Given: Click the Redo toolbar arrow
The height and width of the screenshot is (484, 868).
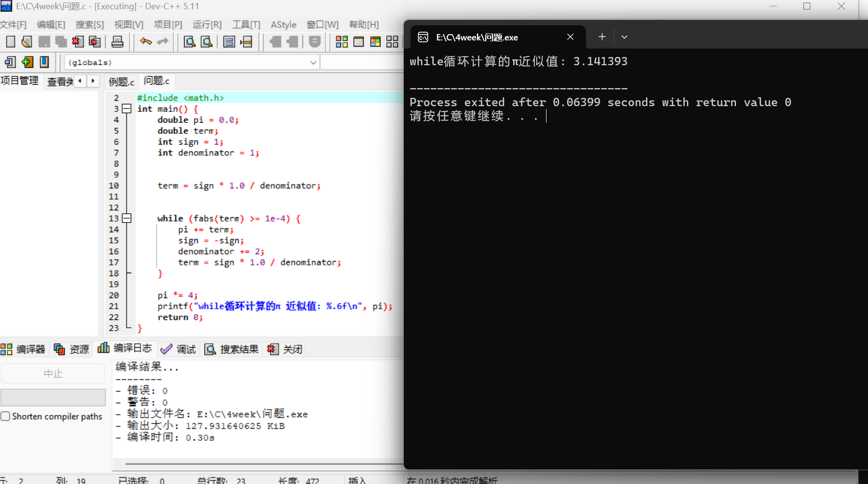Looking at the screenshot, I should click(x=163, y=42).
